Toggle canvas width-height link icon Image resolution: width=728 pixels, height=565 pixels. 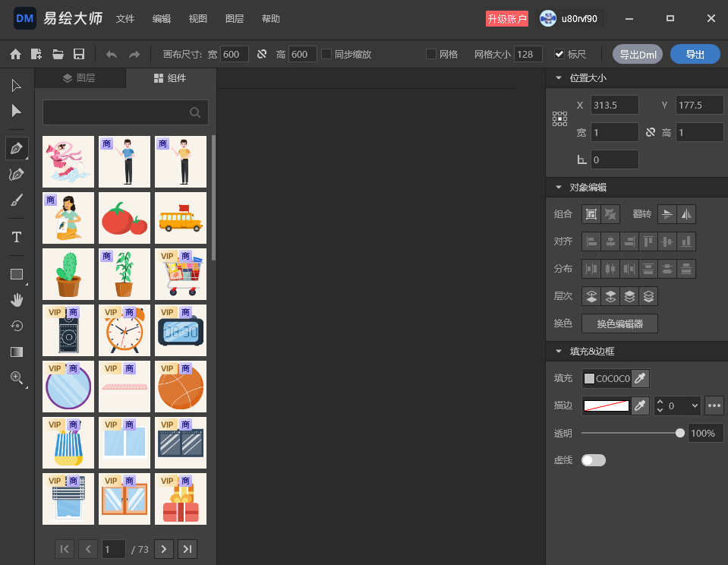point(262,55)
